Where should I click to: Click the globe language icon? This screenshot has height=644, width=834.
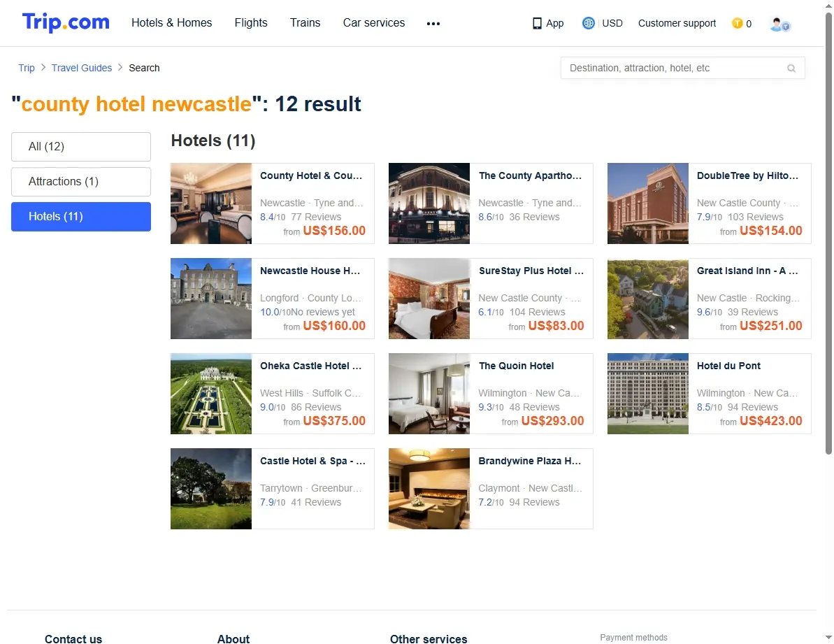coord(588,23)
